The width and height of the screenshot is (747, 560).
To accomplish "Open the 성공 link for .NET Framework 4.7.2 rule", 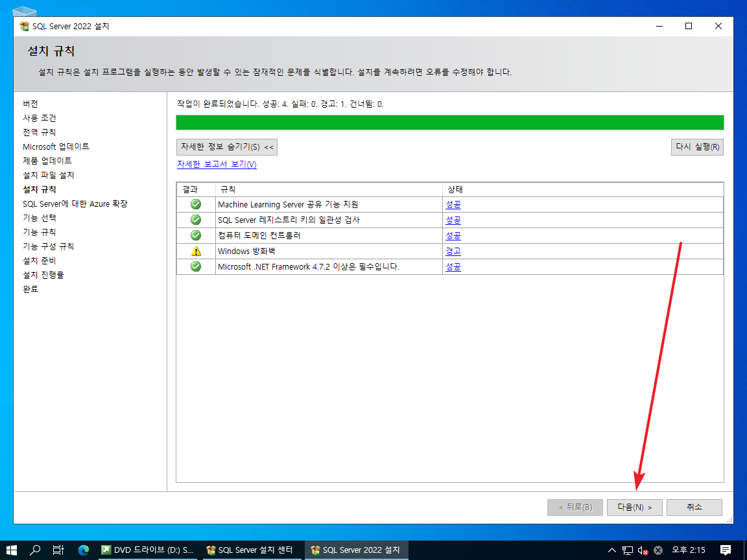I will tap(453, 266).
